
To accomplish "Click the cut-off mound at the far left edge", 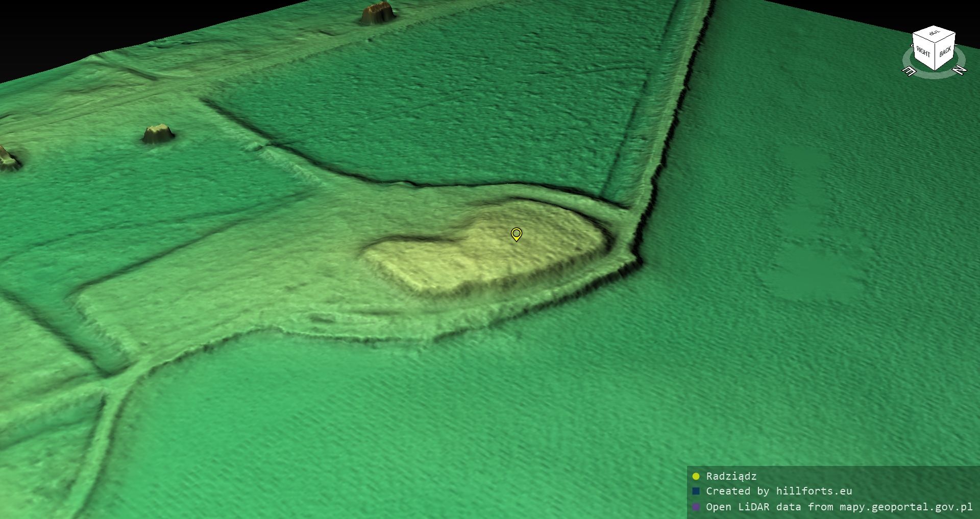I will pyautogui.click(x=8, y=158).
